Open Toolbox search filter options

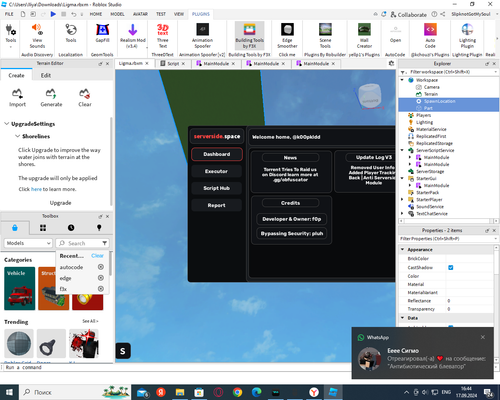coord(105,243)
